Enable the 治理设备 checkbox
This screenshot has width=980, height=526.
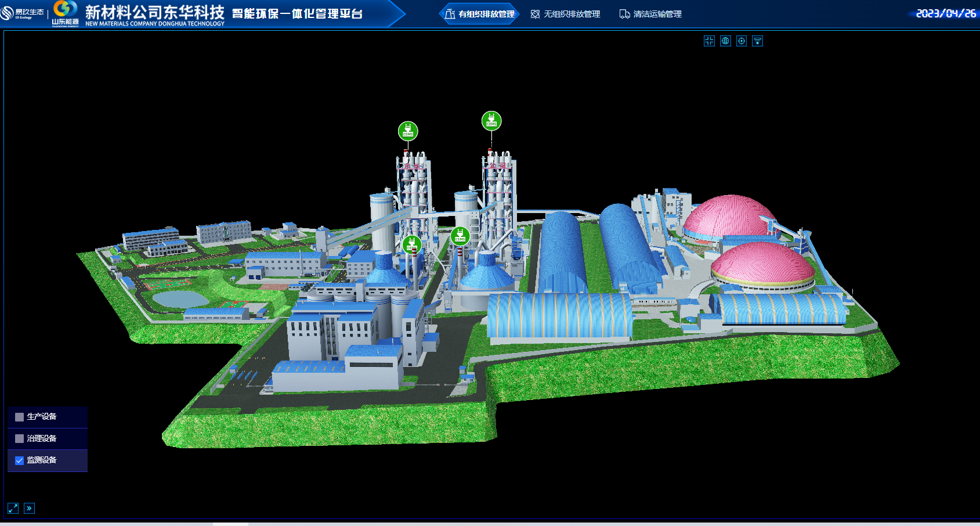[x=19, y=438]
